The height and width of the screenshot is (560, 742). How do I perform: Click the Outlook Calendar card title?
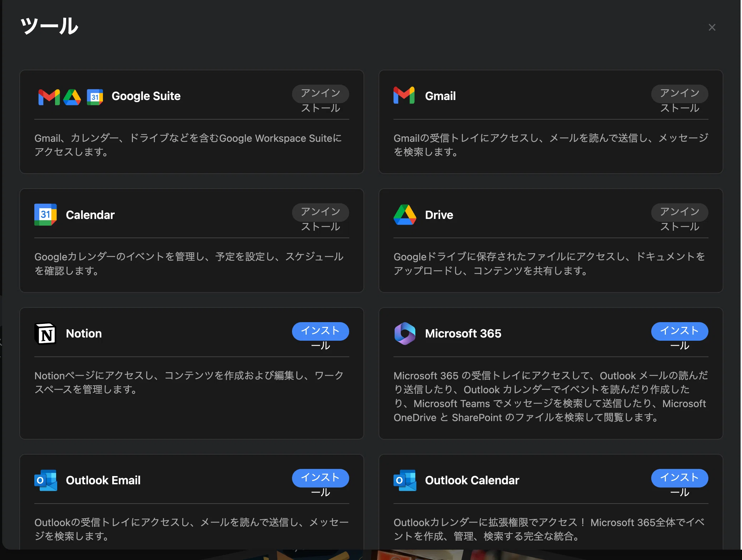472,480
